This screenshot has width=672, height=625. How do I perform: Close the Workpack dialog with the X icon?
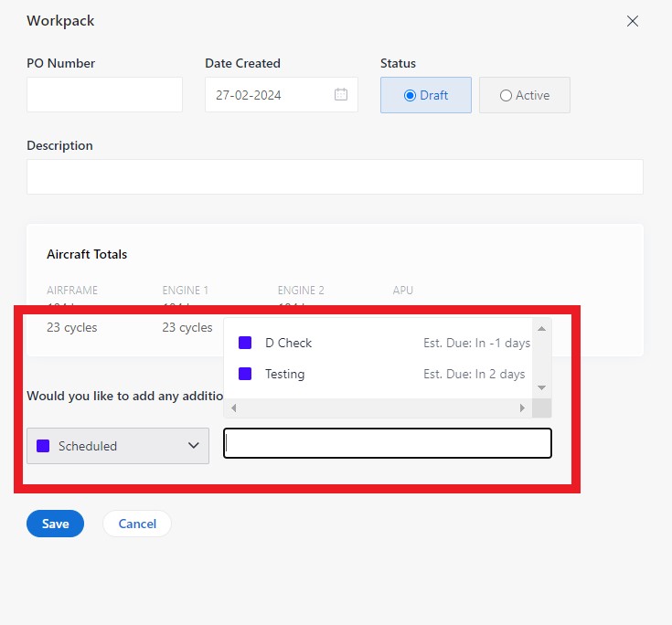pos(632,21)
